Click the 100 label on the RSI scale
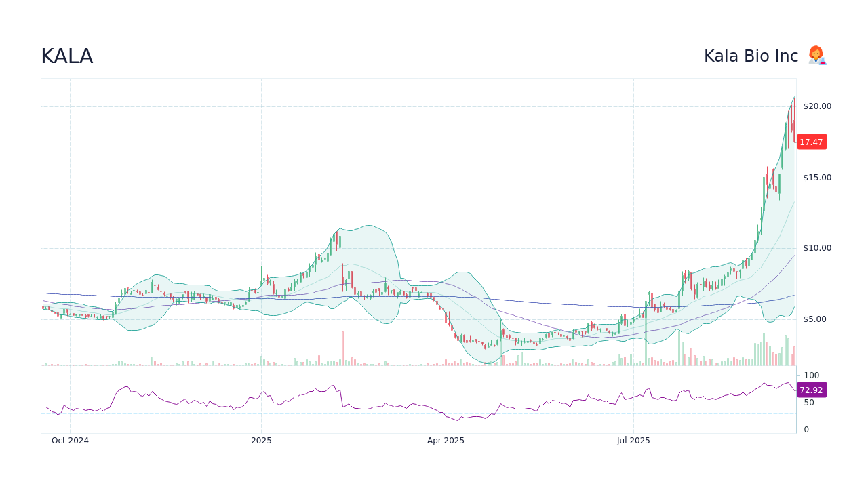The image size is (868, 488). pyautogui.click(x=811, y=375)
